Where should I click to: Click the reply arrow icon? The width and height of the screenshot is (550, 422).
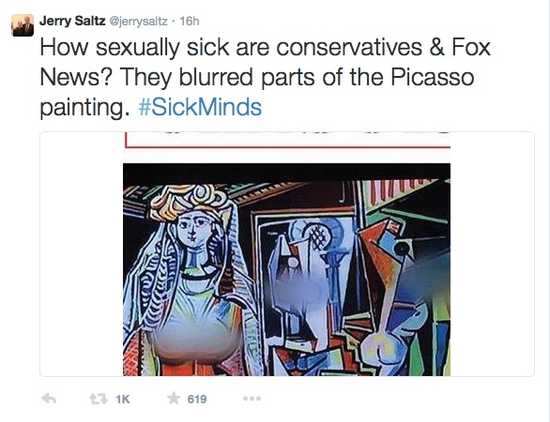coord(49,399)
